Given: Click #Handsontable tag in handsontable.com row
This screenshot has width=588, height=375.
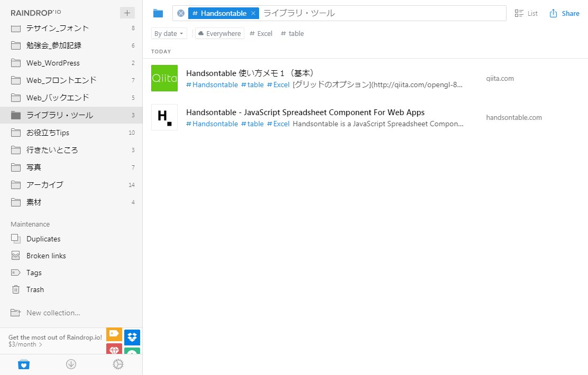Looking at the screenshot, I should click(x=212, y=124).
